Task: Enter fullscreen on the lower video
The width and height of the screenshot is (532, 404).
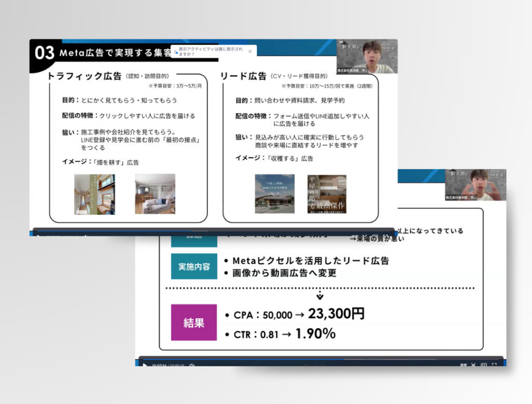Action: point(494,365)
